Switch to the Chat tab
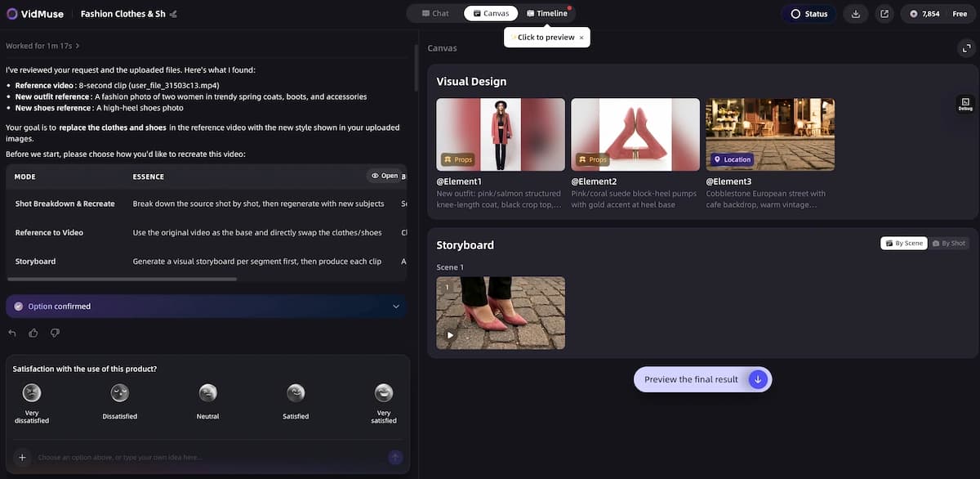The width and height of the screenshot is (980, 479). tap(435, 13)
